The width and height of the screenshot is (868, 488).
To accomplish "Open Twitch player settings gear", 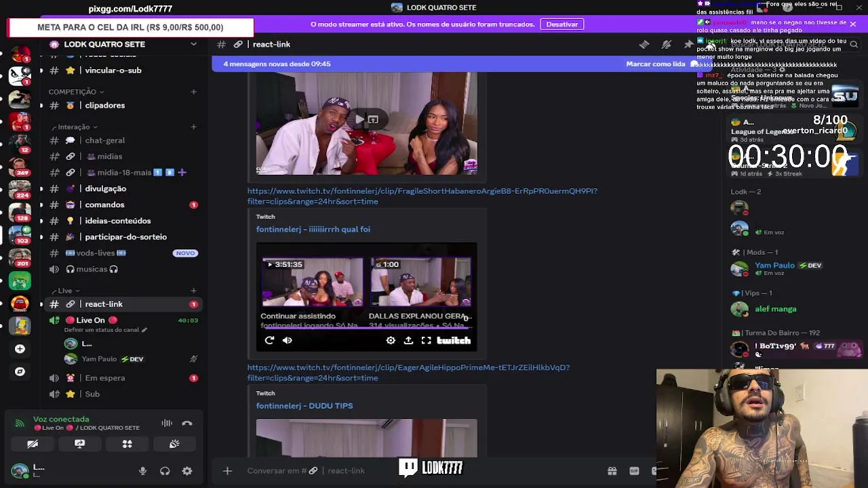I will pos(391,341).
